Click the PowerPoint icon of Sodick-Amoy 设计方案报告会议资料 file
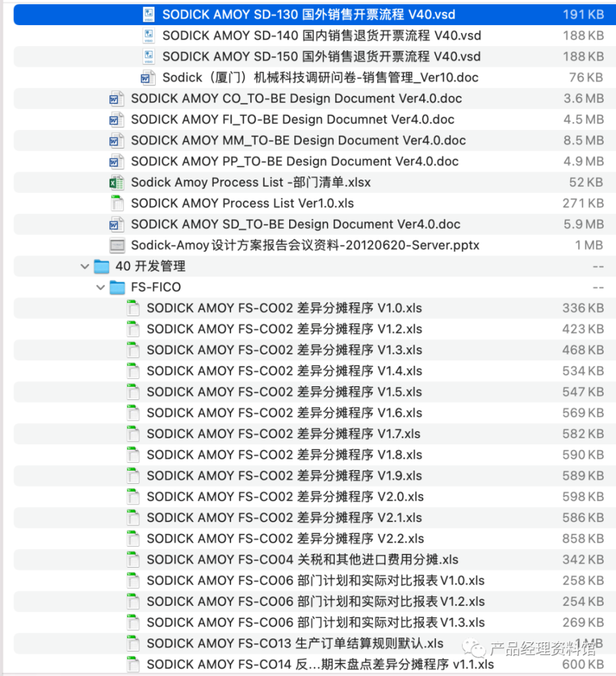 click(117, 245)
